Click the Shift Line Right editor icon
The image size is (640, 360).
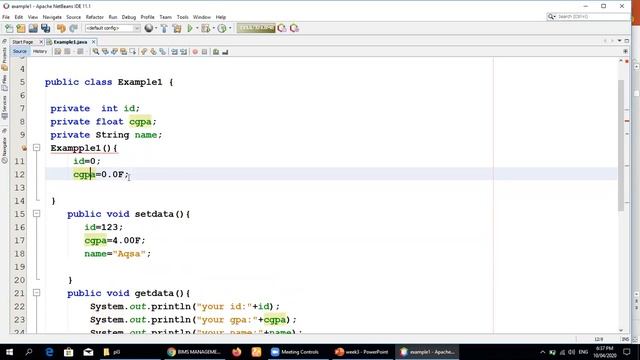(x=183, y=51)
